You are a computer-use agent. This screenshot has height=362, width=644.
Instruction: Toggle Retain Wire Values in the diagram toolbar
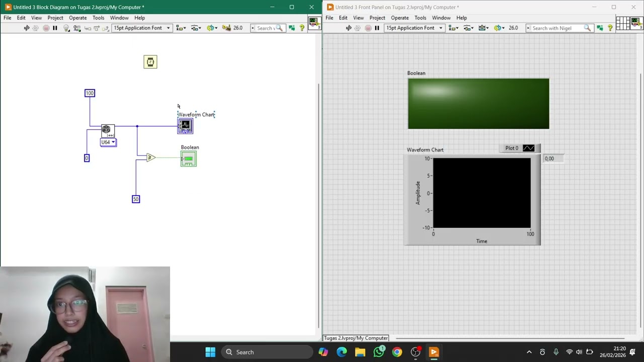click(77, 28)
